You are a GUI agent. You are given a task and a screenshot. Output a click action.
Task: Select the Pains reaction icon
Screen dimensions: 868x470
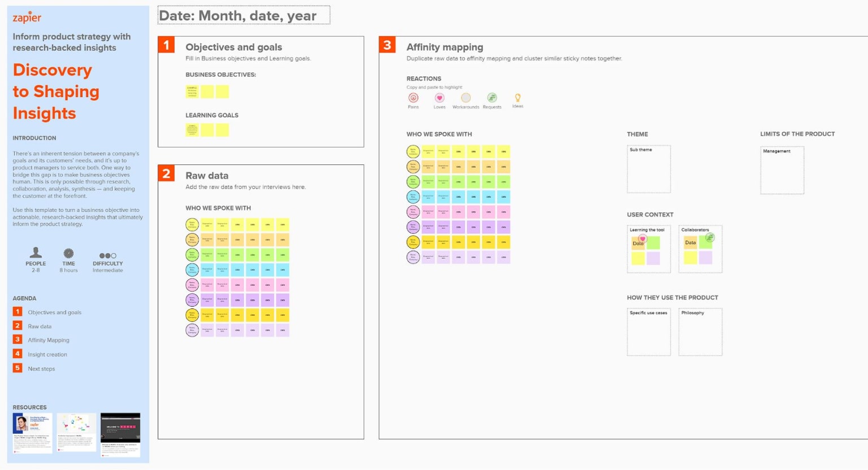[413, 98]
